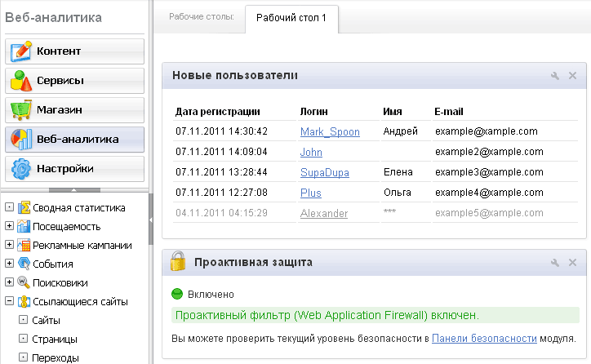Viewport: 591px width, 364px height.
Task: Select the Веб-аналитика chart icon
Action: [21, 139]
